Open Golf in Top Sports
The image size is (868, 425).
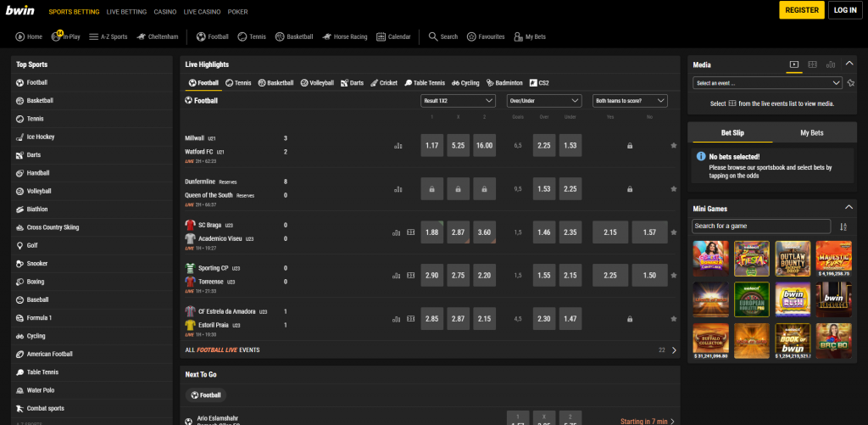92,245
